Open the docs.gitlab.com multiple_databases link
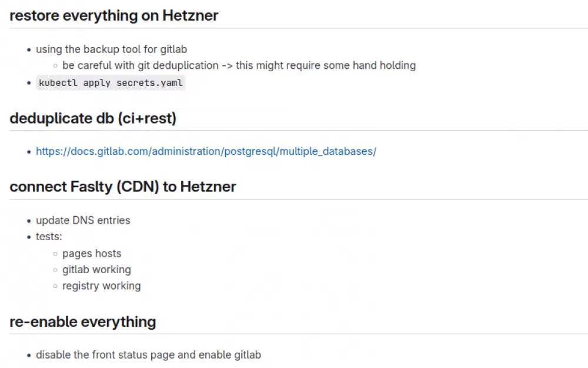The width and height of the screenshot is (588, 368). (x=206, y=151)
